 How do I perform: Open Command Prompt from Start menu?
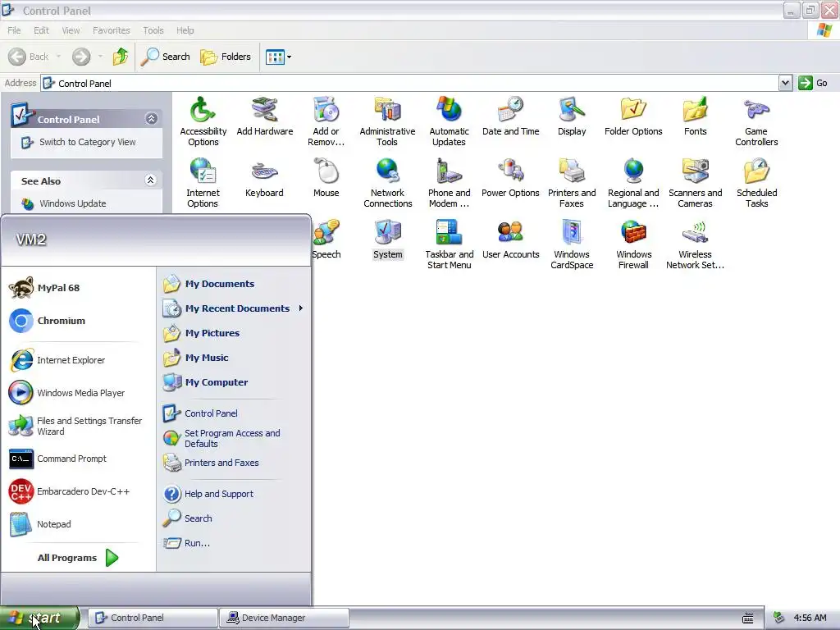[x=78, y=459]
